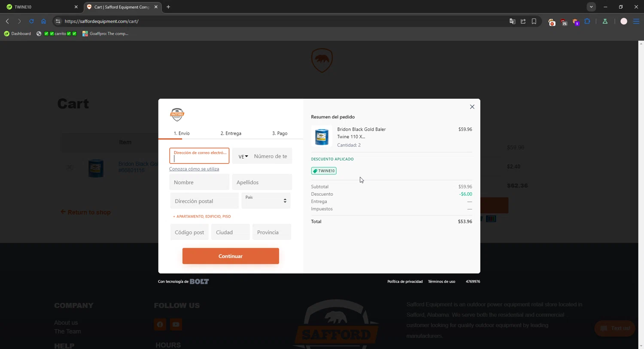Bookmark this page with the bookmark icon
Viewport: 644px width, 349px height.
tap(534, 21)
